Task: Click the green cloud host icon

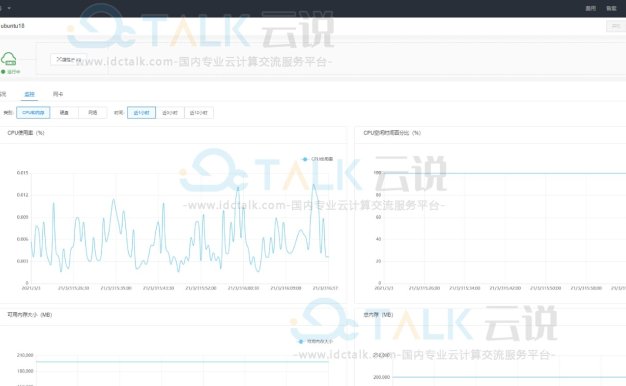Action: point(9,59)
